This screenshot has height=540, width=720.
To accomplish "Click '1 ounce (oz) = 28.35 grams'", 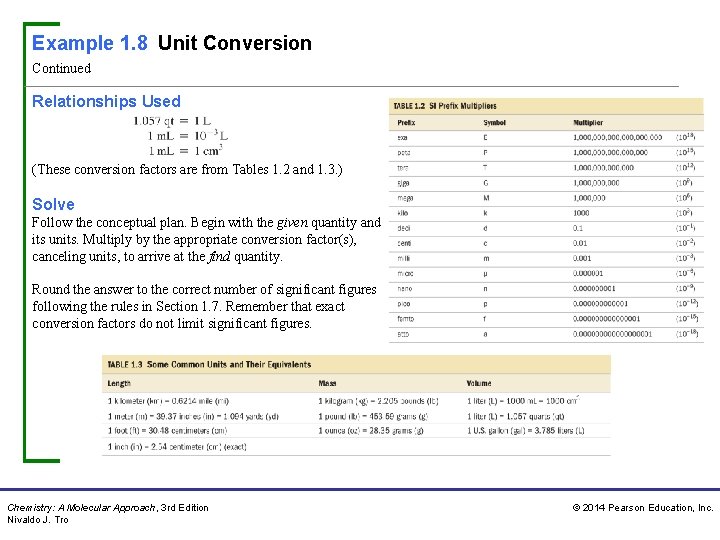I will tap(371, 431).
